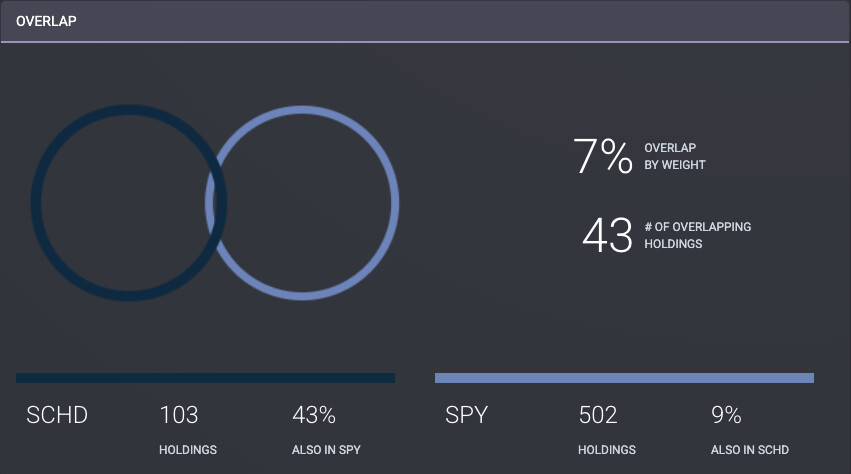Click the 103 holdings count for SCHD
Screen dimensions: 851x474
pyautogui.click(x=179, y=415)
